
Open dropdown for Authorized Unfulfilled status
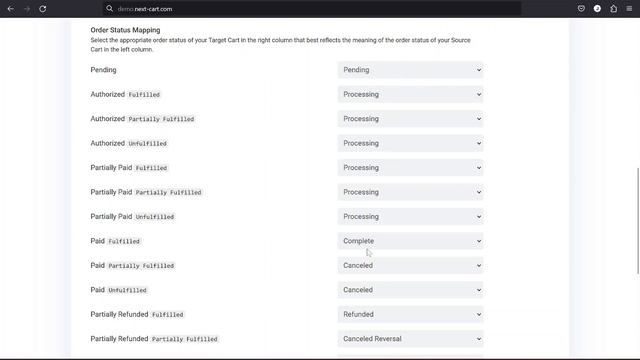(x=410, y=143)
